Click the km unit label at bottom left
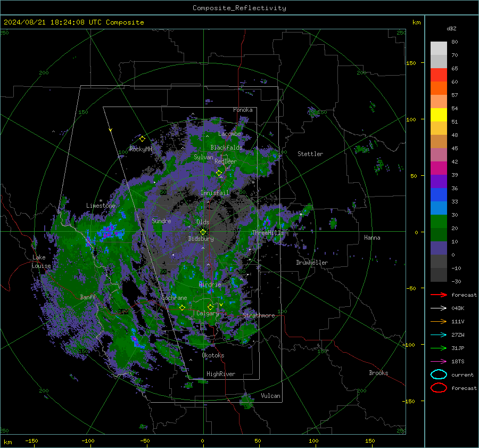479x448 pixels. pyautogui.click(x=7, y=442)
